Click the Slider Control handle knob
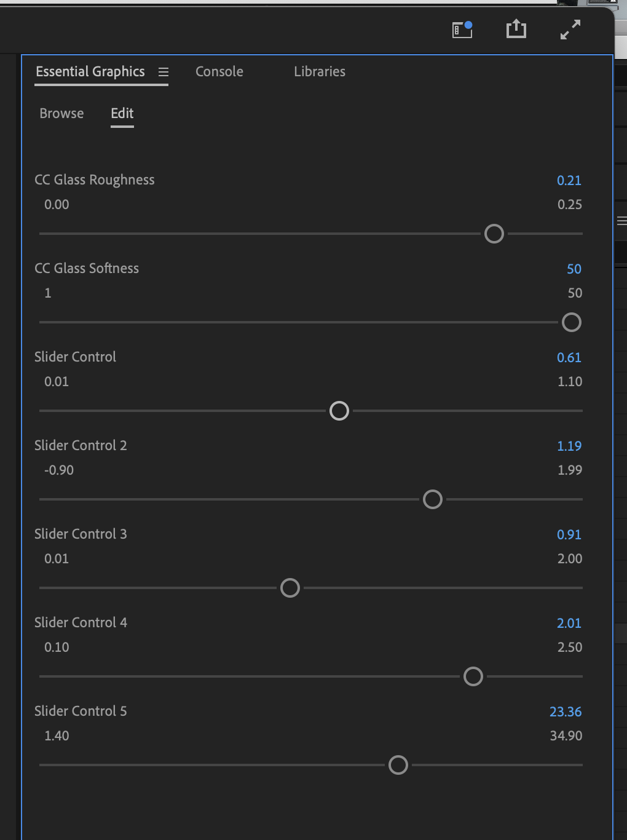 point(339,411)
